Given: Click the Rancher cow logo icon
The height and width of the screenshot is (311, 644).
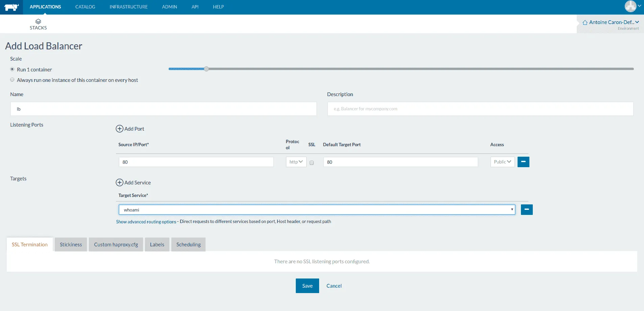Looking at the screenshot, I should point(11,7).
